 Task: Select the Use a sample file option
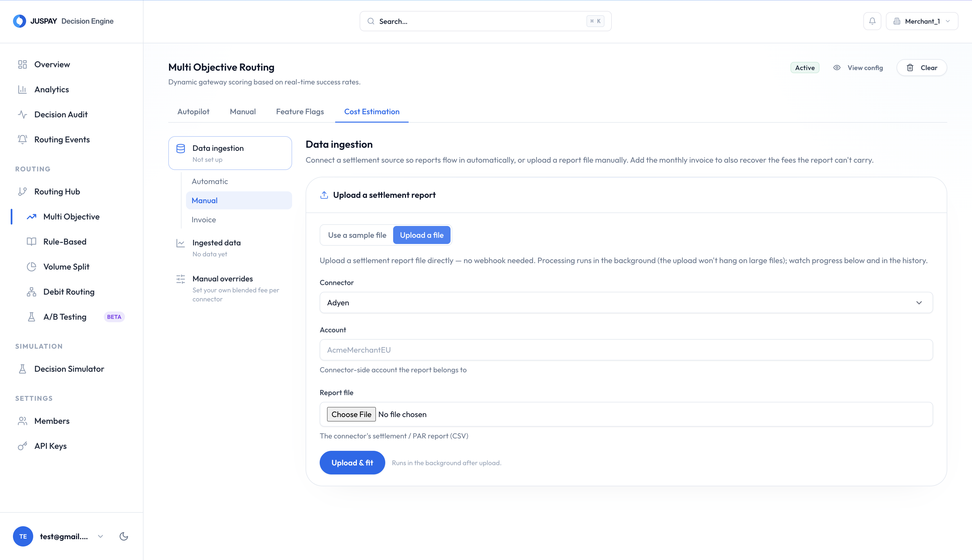tap(357, 235)
